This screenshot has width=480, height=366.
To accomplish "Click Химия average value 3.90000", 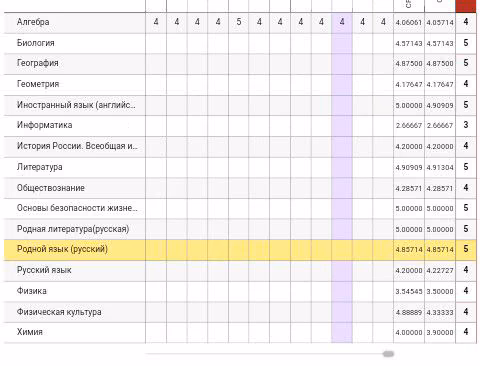I will point(440,333).
